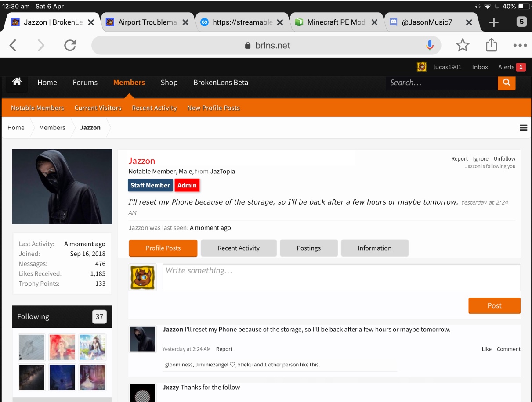Open the Recent Activity profile tab
Viewport: 532px width, 402px height.
click(x=239, y=248)
